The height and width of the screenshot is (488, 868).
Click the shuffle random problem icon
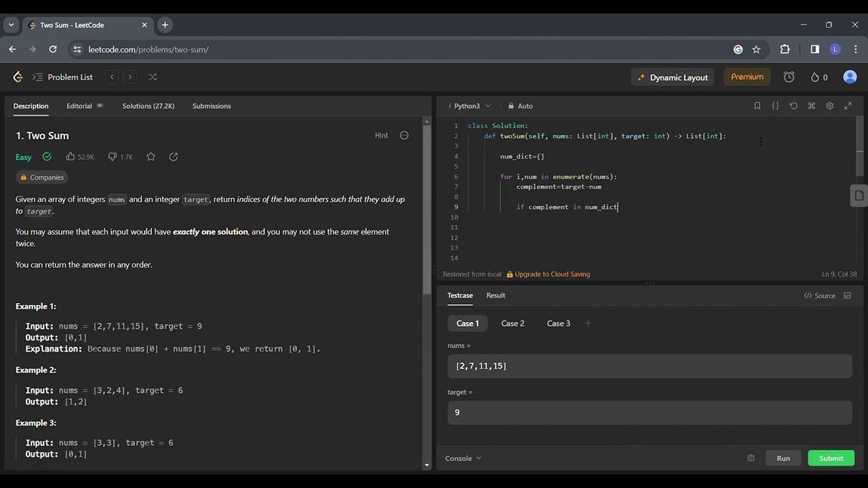tap(153, 77)
